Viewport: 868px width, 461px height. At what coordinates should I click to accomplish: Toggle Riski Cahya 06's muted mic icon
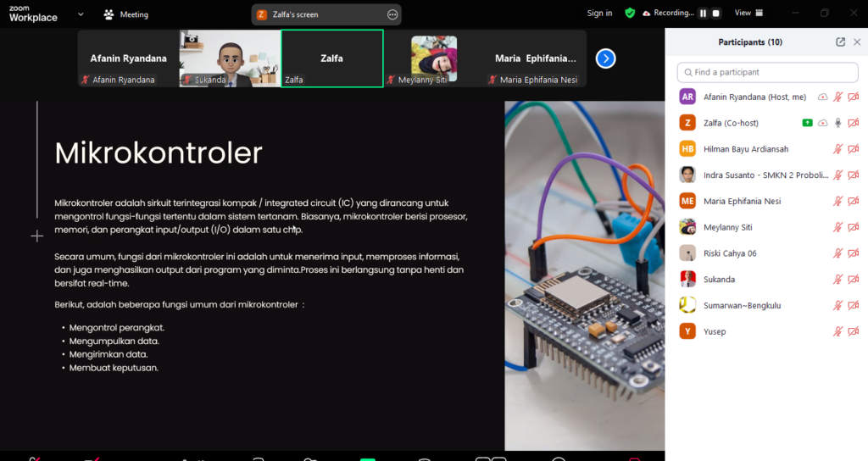pyautogui.click(x=838, y=253)
